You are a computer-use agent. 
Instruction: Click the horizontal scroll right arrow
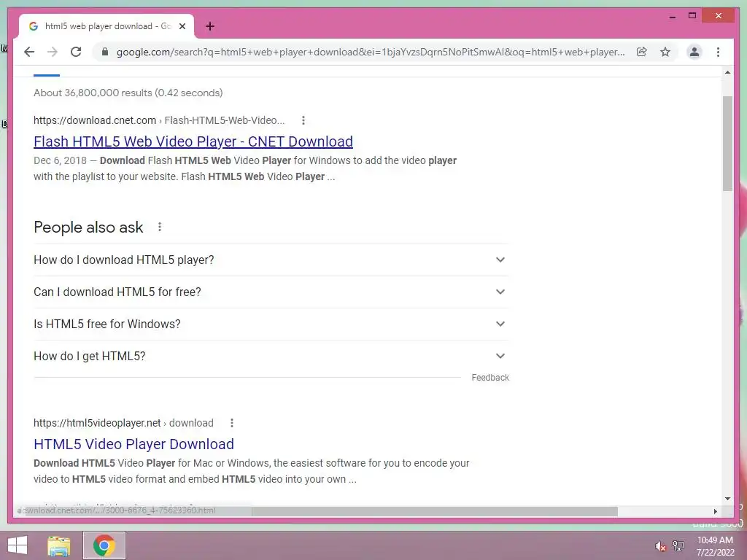tap(715, 511)
